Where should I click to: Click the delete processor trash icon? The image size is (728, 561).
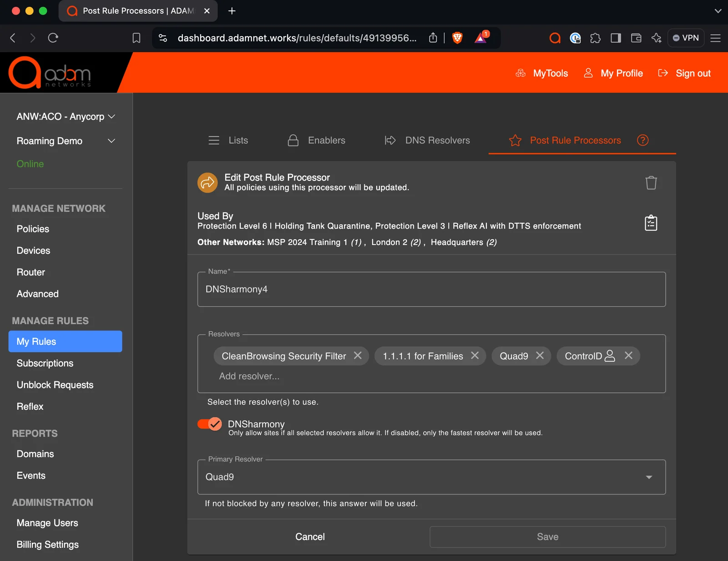click(651, 183)
